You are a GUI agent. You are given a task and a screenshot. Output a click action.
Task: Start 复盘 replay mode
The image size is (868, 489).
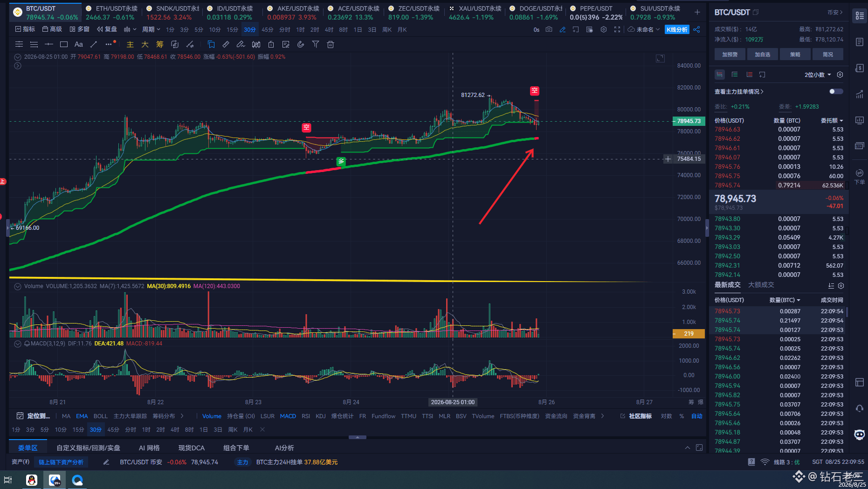[107, 29]
